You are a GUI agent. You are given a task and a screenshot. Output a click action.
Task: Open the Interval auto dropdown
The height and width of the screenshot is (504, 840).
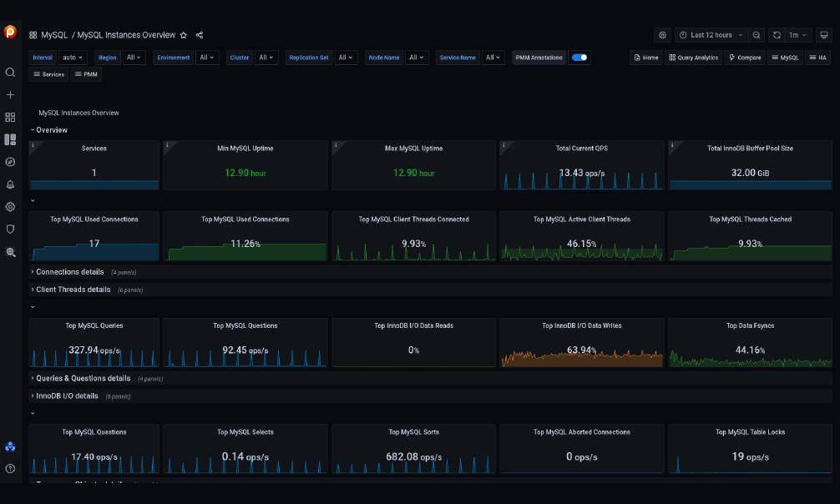click(73, 58)
